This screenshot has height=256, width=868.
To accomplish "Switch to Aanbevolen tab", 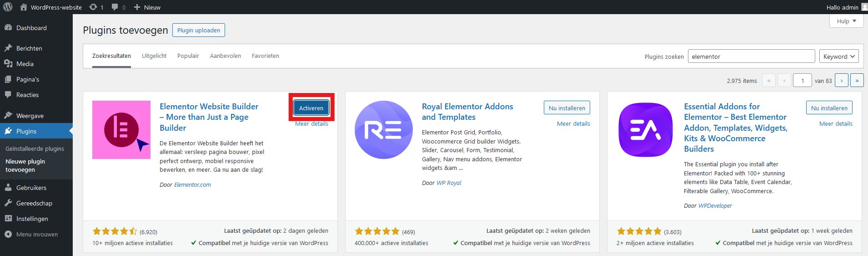I will [226, 56].
